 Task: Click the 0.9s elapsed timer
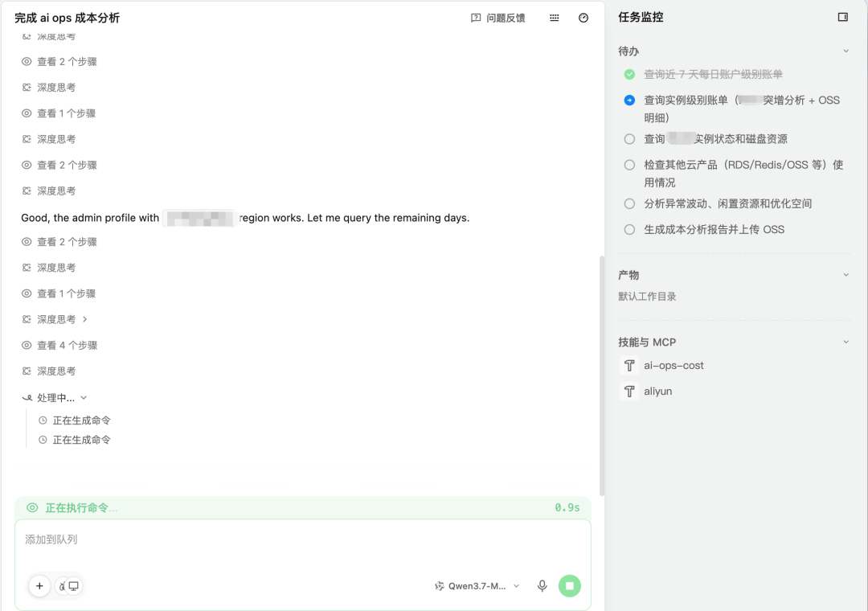[567, 507]
